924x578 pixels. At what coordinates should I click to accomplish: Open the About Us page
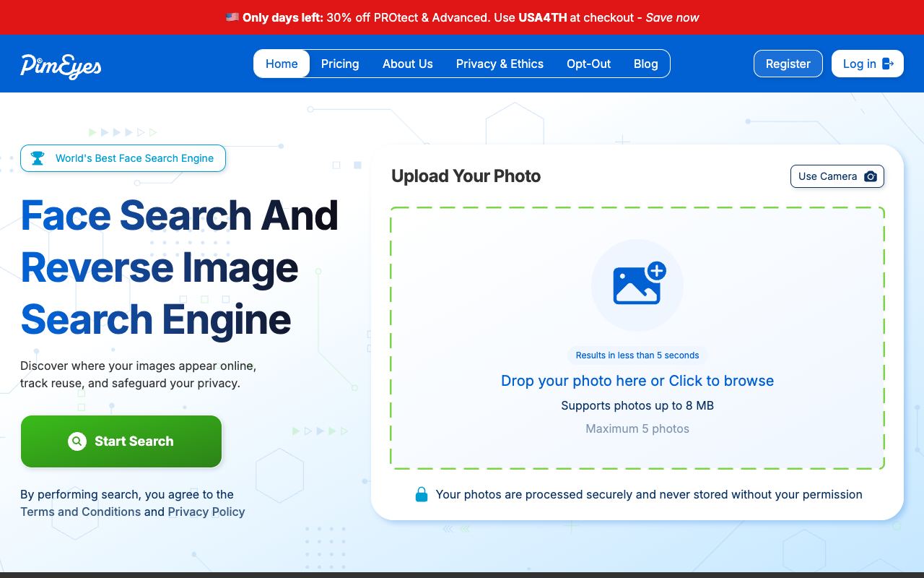408,64
